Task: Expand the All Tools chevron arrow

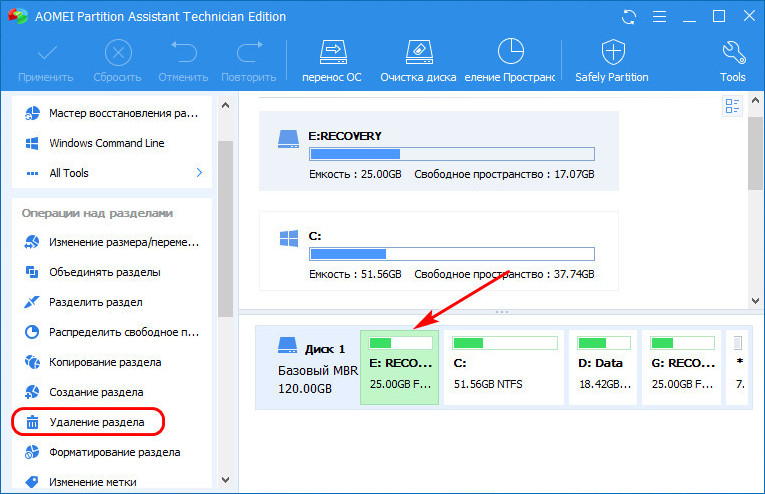Action: pyautogui.click(x=199, y=173)
